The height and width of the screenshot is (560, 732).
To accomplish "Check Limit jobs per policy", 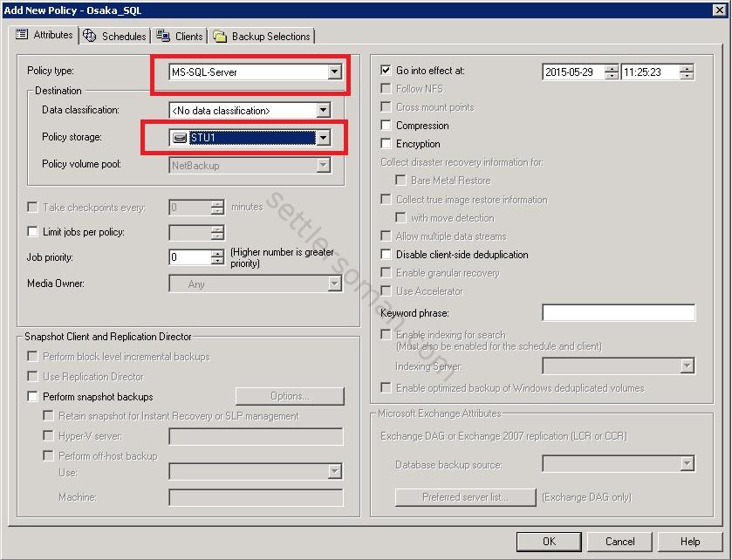I will tap(33, 232).
